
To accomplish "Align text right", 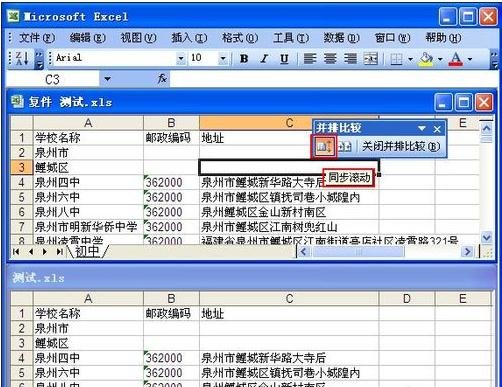I will point(350,59).
